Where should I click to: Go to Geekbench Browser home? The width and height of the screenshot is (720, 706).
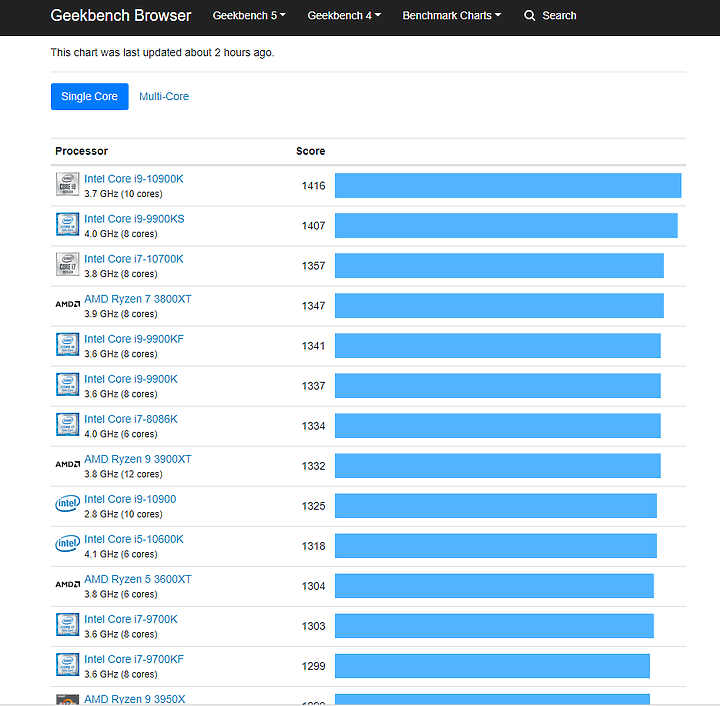coord(121,16)
